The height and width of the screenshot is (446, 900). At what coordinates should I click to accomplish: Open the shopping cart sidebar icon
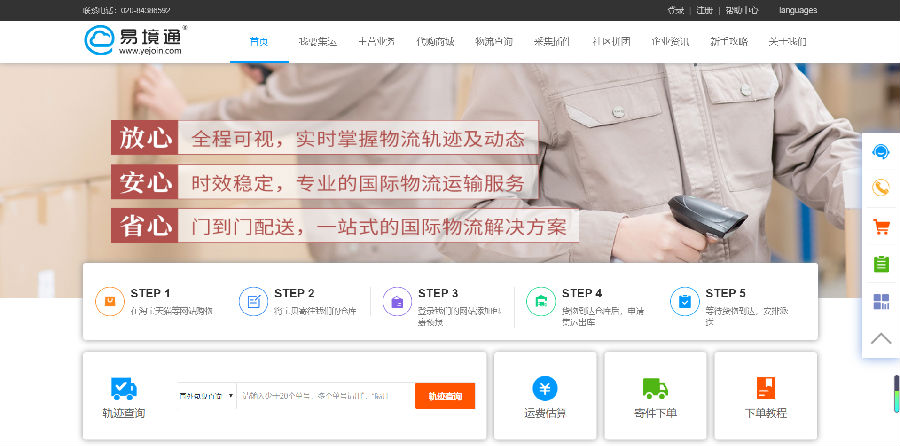point(881,227)
